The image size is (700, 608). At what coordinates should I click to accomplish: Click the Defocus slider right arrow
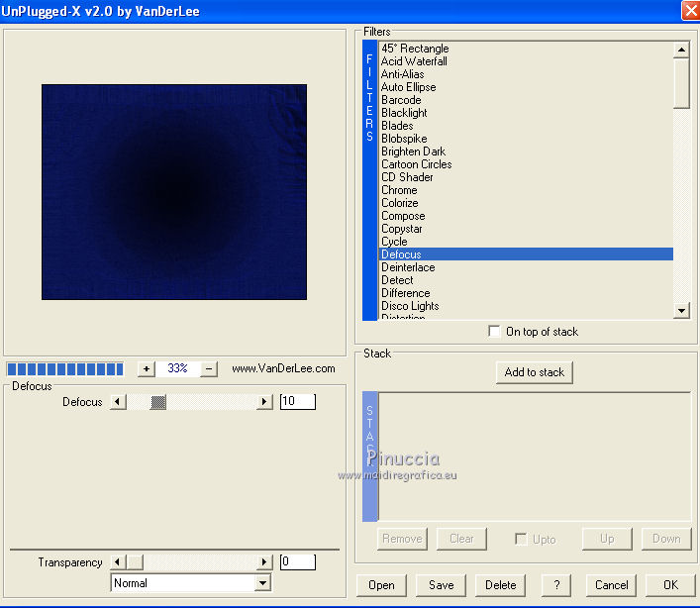[264, 402]
